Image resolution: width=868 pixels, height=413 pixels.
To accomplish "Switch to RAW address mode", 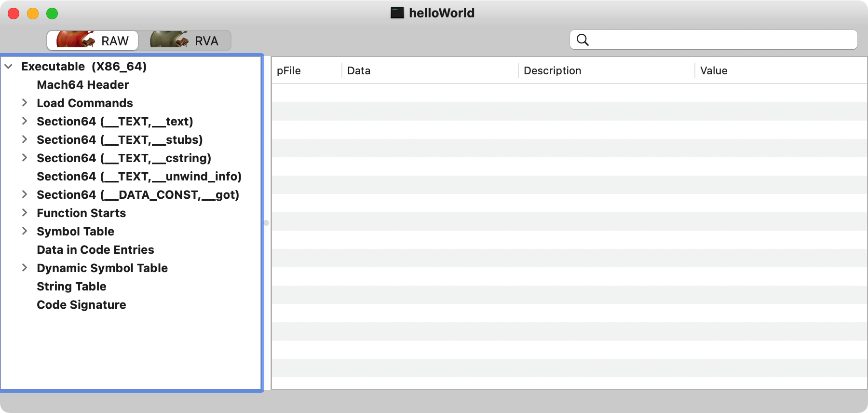I will tap(93, 41).
